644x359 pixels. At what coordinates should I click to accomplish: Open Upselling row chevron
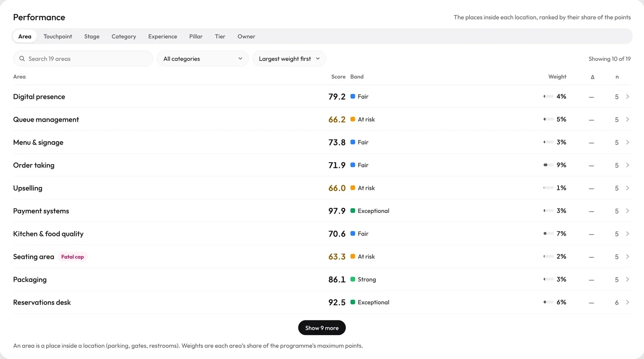pyautogui.click(x=628, y=188)
